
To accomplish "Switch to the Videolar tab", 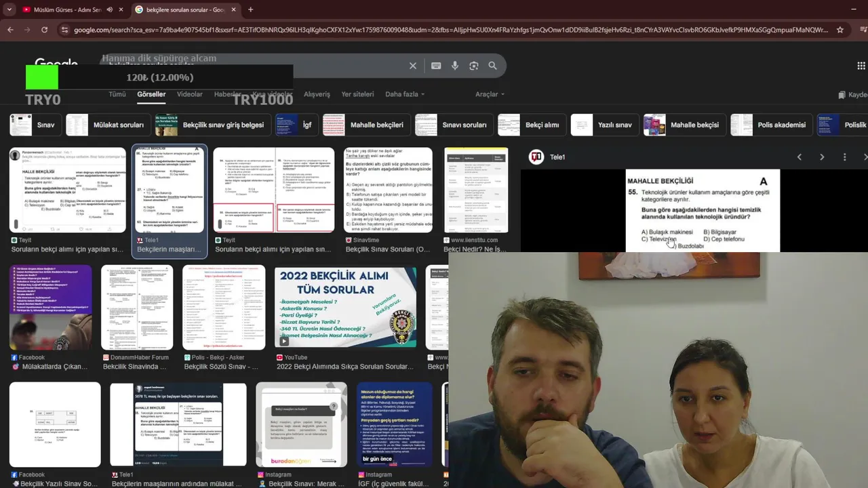I will (x=190, y=94).
